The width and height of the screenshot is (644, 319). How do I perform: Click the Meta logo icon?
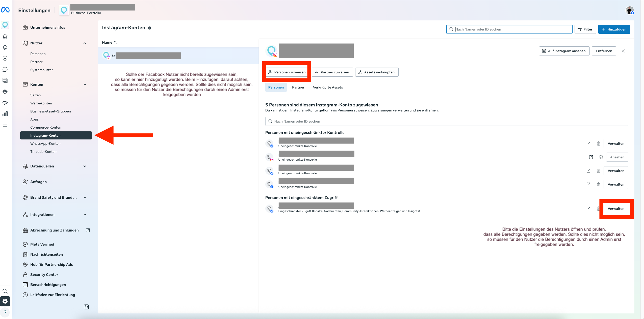click(5, 10)
